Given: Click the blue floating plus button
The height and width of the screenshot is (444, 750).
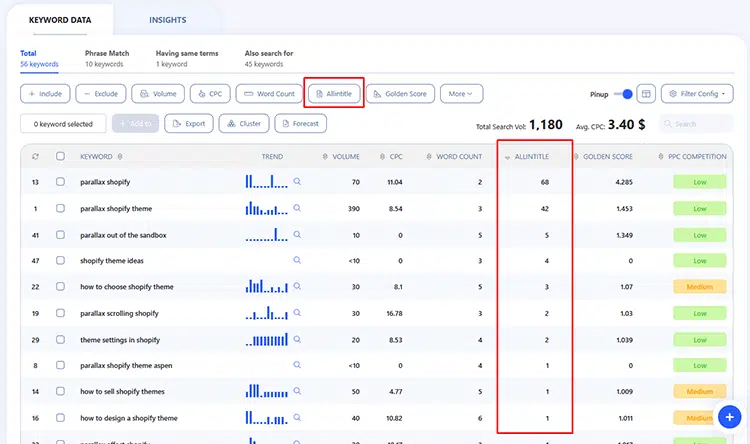Looking at the screenshot, I should point(729,417).
